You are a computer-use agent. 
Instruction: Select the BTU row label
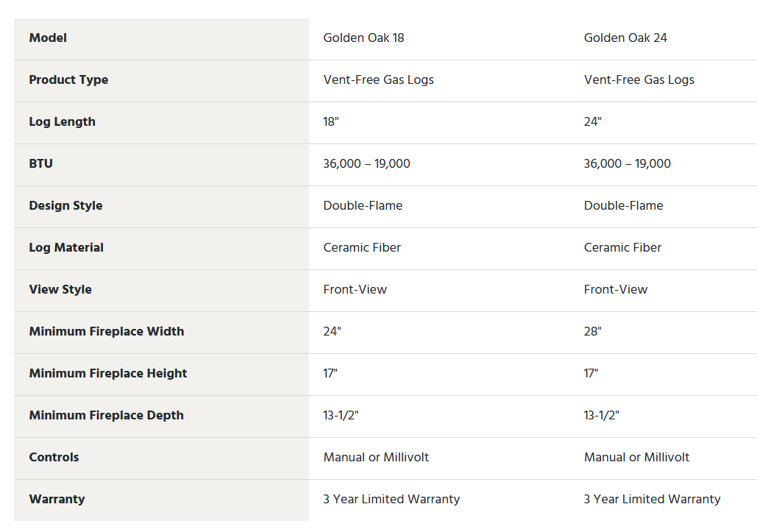41,163
